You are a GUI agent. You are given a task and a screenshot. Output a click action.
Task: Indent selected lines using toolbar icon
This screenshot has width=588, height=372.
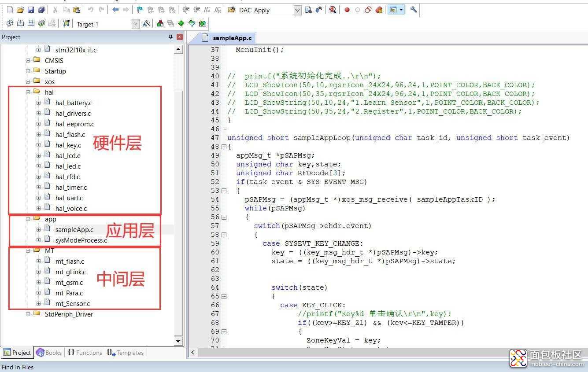[186, 10]
